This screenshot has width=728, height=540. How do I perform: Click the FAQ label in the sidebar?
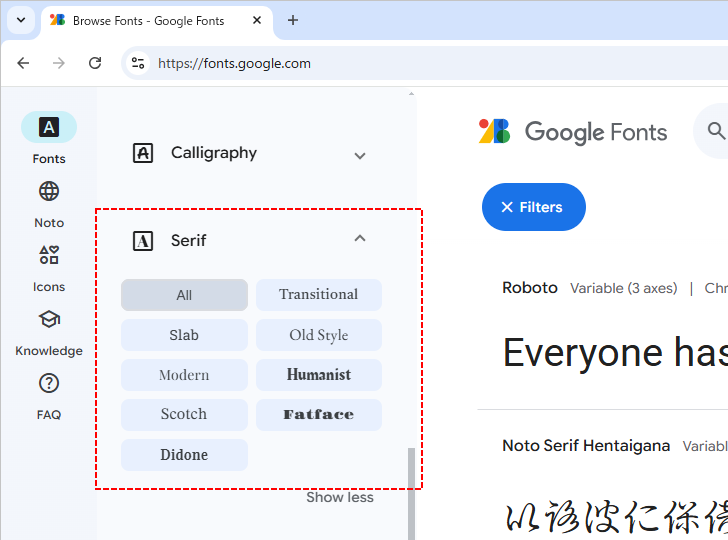pyautogui.click(x=49, y=415)
